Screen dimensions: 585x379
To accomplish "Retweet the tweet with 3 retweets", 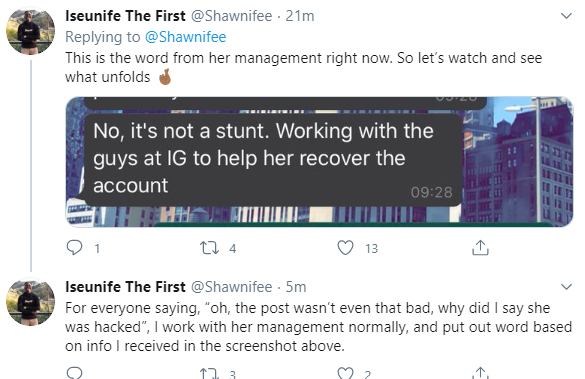I will [209, 373].
